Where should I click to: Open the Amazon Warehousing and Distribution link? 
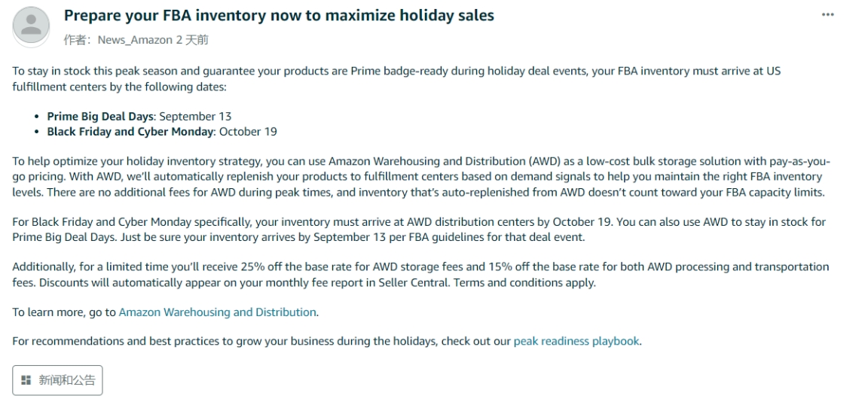(x=218, y=312)
